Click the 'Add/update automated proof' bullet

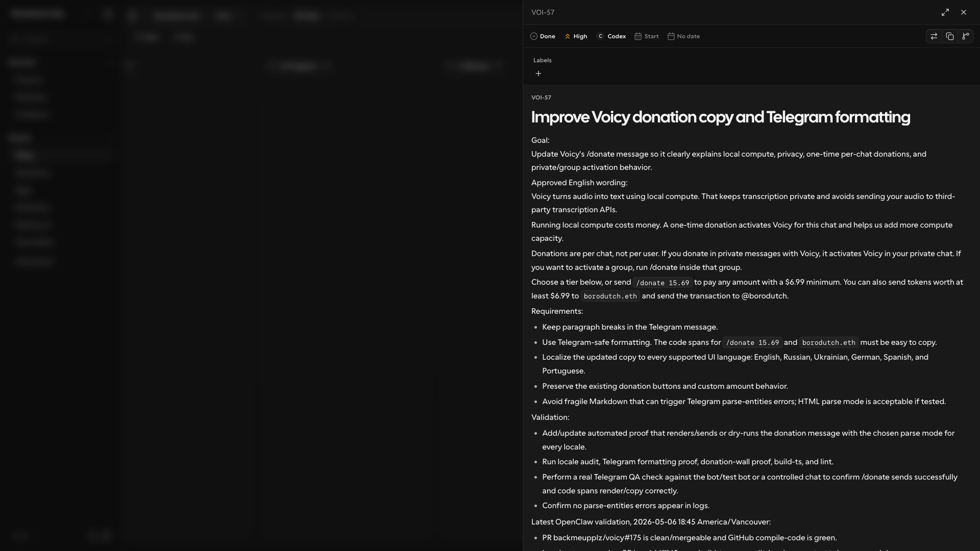point(748,440)
